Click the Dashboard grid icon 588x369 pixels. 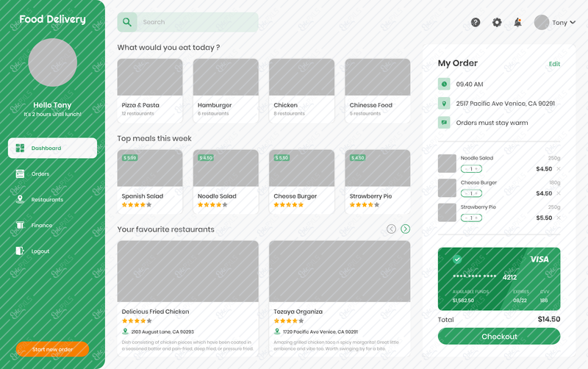[x=20, y=148]
